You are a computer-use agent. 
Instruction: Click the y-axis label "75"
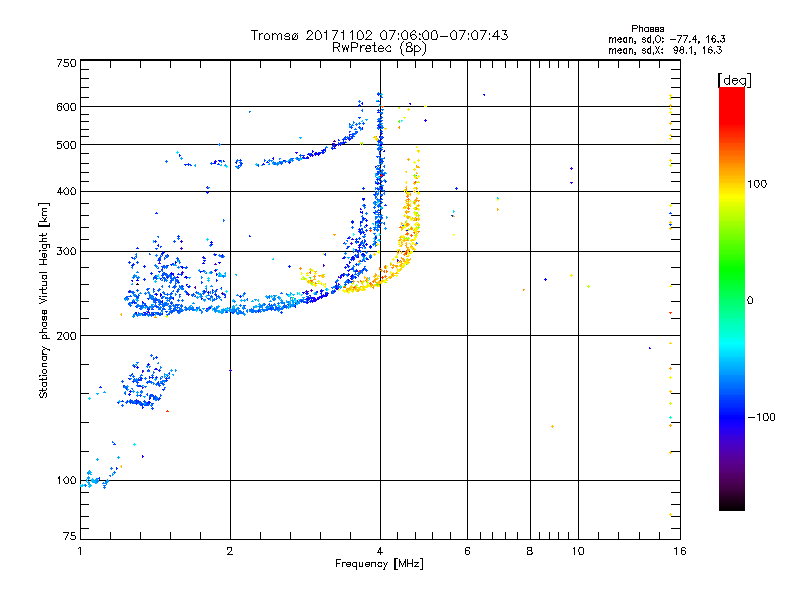[x=70, y=536]
